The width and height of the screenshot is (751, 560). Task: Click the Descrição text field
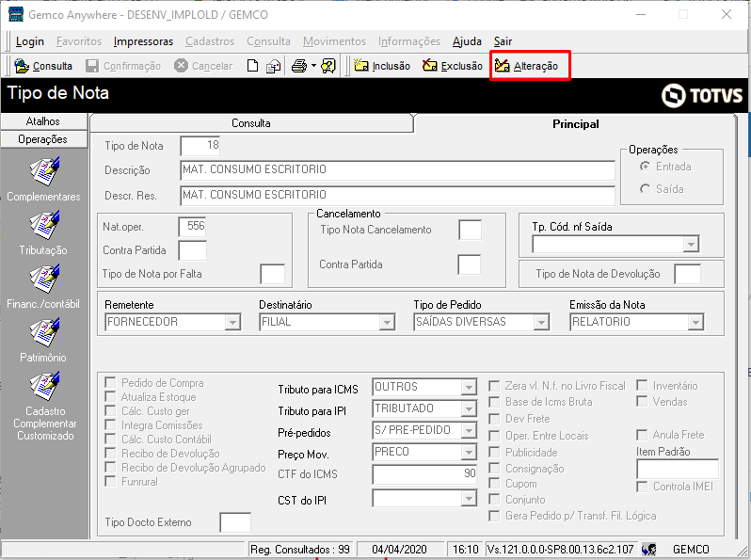coord(397,170)
